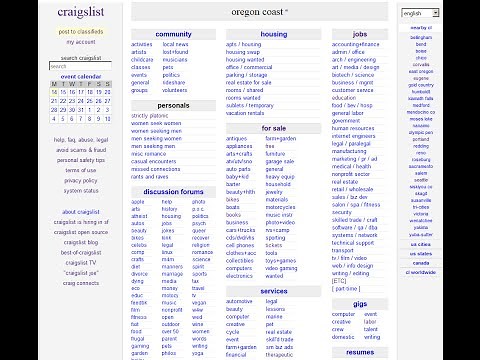This screenshot has height=360, width=480.
Task: Open the event calendar link
Action: tap(81, 76)
